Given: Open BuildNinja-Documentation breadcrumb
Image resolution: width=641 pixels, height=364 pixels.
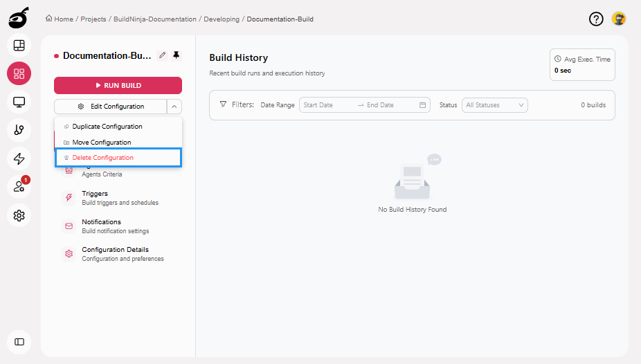Looking at the screenshot, I should [x=155, y=19].
